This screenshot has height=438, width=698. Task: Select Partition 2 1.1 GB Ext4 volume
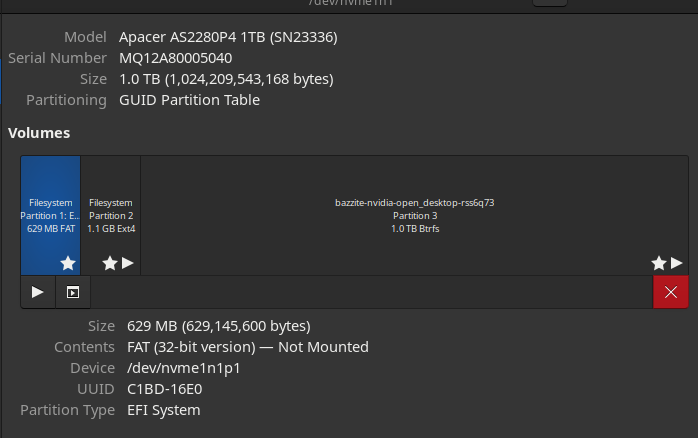pyautogui.click(x=110, y=215)
